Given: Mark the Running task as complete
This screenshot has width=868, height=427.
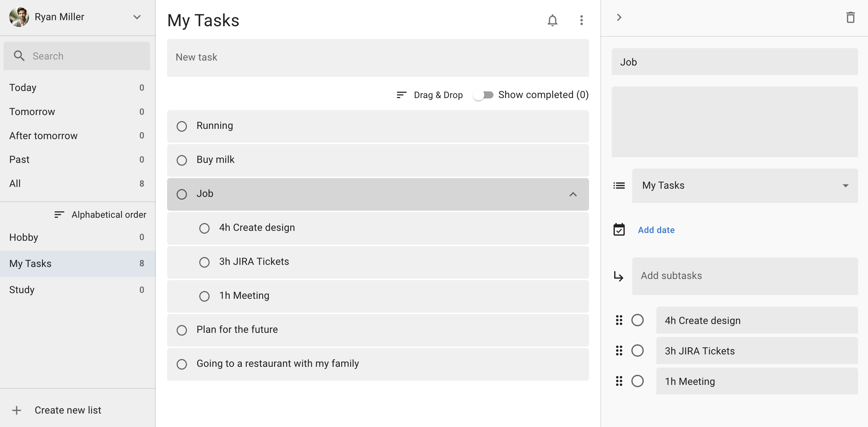Looking at the screenshot, I should (x=182, y=126).
